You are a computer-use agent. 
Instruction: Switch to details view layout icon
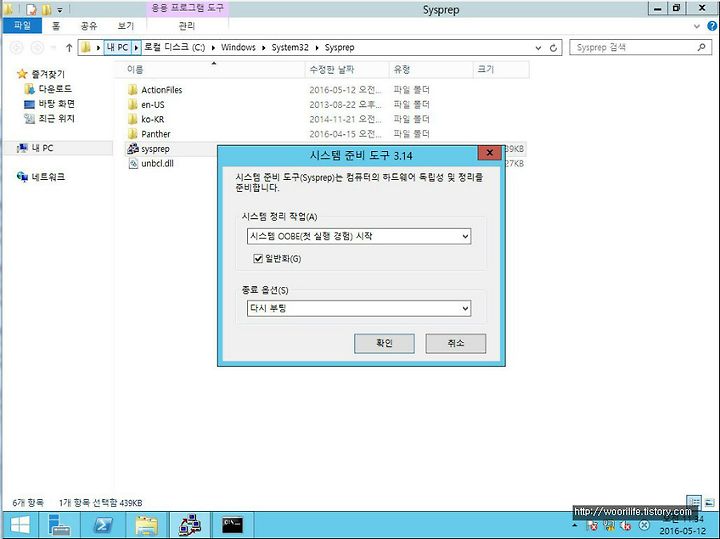click(x=694, y=502)
